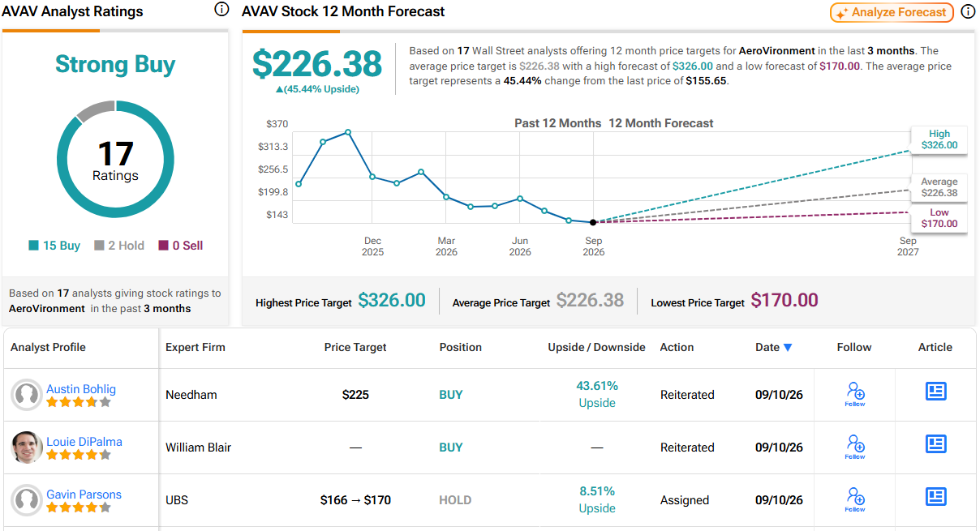
Task: Follow analyst Louie DiPalma
Action: click(x=855, y=447)
